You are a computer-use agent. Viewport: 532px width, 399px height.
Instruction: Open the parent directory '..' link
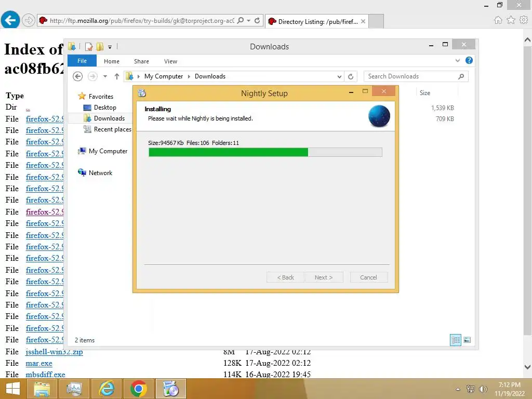(x=28, y=108)
